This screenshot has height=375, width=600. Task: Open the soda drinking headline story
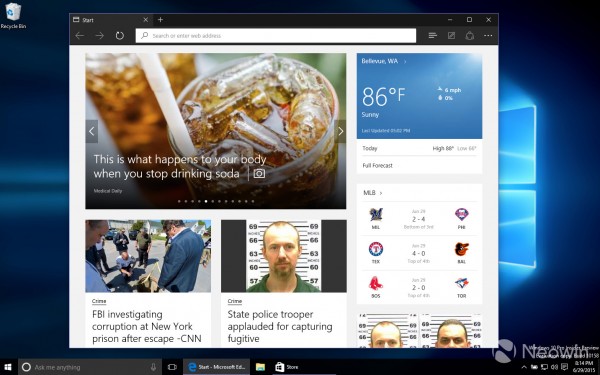tap(180, 166)
